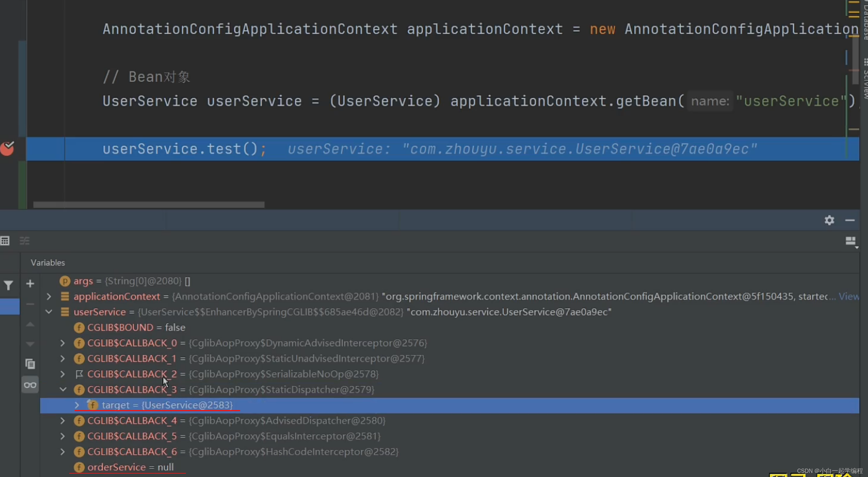The width and height of the screenshot is (868, 477).
Task: Select CGLIB$CALLBACK_5 EqualsInterceptor row text
Action: coord(234,436)
